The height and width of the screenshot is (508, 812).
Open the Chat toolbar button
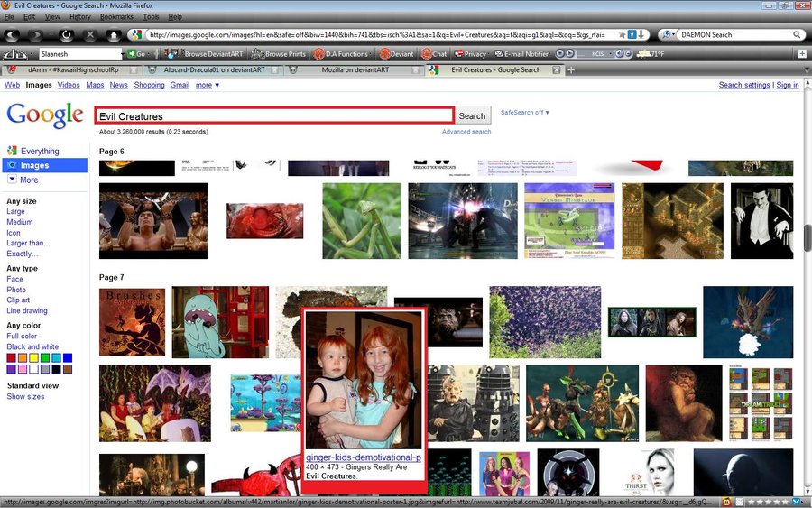pyautogui.click(x=434, y=54)
